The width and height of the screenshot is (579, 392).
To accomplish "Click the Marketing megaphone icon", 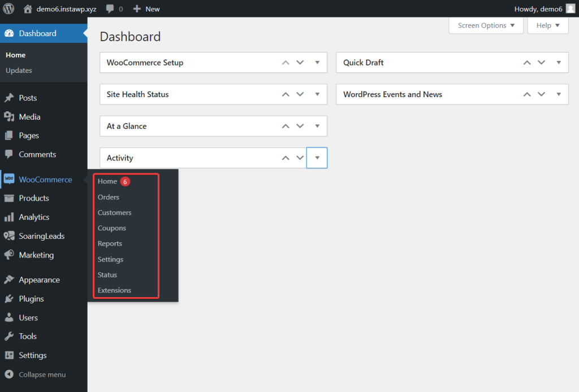I will (x=9, y=254).
